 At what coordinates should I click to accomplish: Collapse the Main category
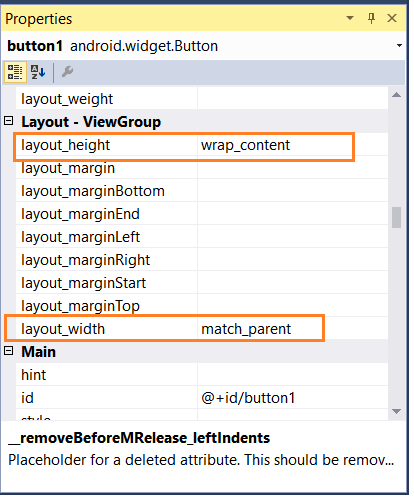[x=9, y=351]
